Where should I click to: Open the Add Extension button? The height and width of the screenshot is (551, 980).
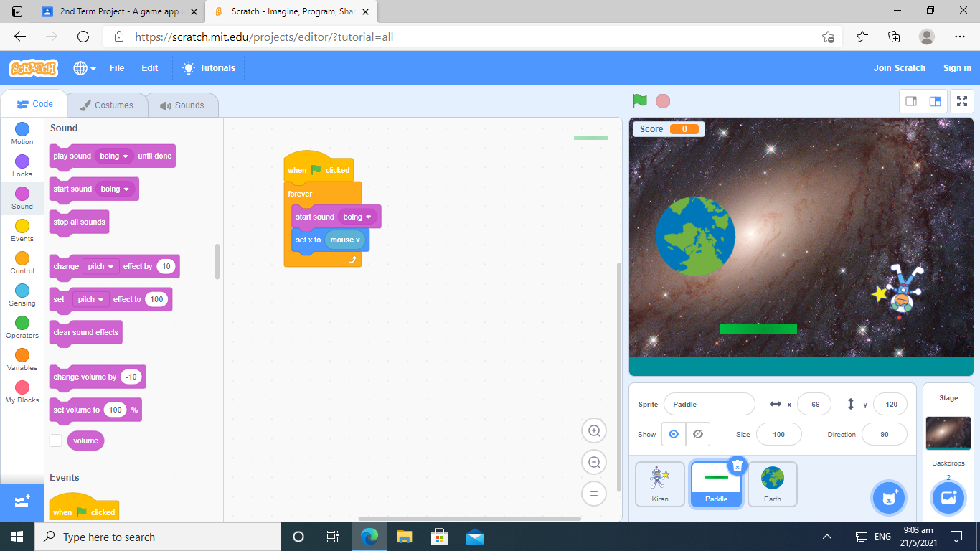(22, 502)
